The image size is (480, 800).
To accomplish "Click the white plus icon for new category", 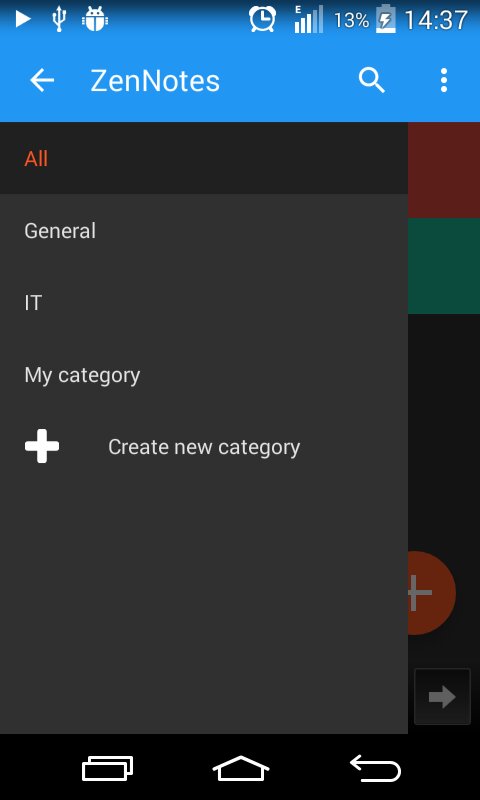I will click(x=42, y=446).
